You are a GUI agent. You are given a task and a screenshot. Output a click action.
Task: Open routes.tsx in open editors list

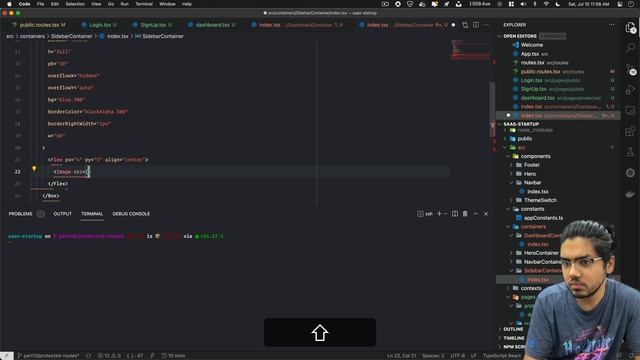click(532, 63)
